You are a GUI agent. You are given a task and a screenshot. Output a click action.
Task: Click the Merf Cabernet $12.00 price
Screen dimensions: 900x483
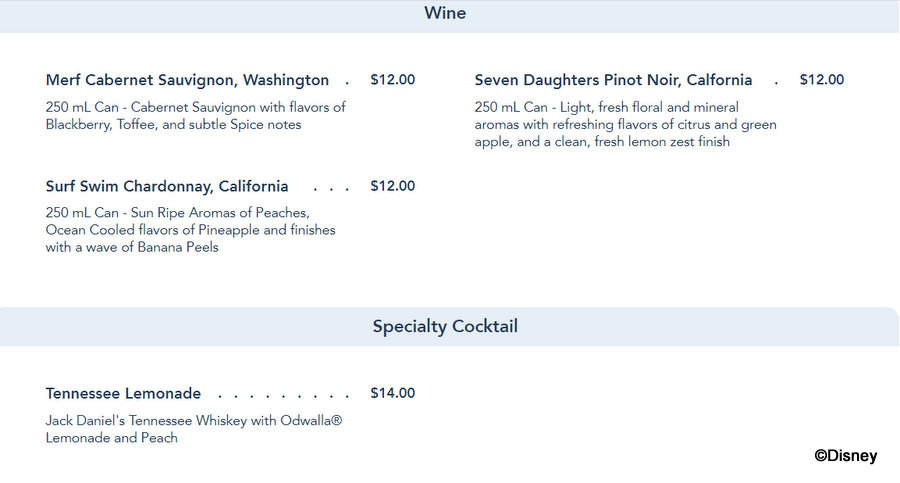(393, 80)
